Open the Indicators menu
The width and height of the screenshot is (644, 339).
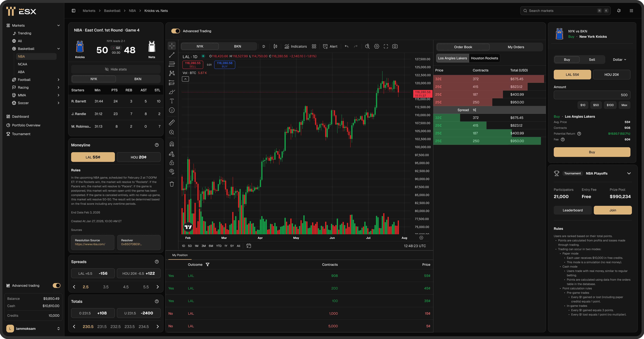click(x=296, y=46)
